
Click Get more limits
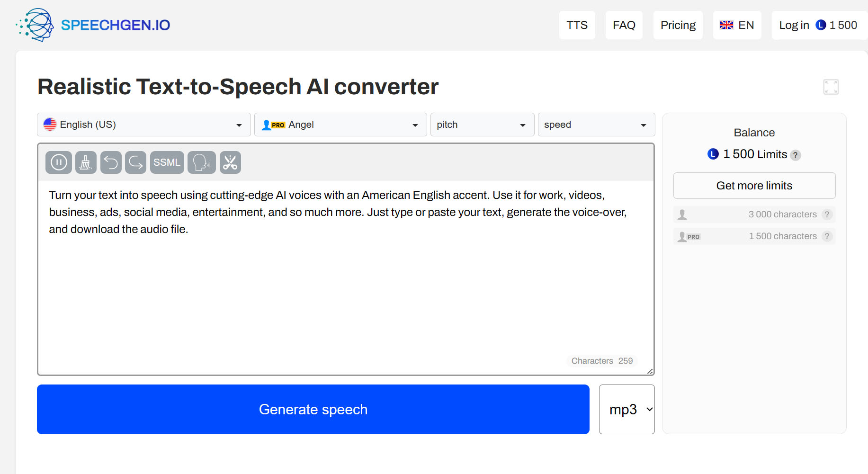[754, 185]
